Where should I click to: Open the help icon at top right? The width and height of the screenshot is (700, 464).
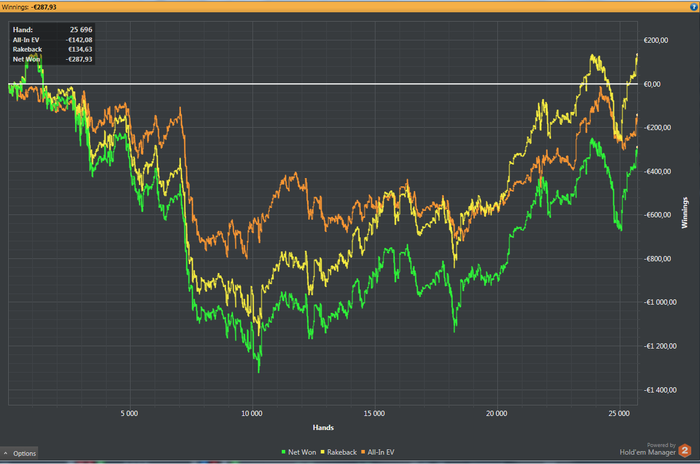[x=694, y=7]
